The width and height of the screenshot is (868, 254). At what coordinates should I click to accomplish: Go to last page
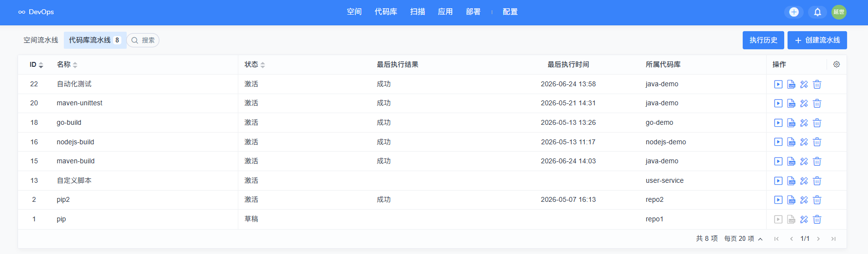pos(833,239)
